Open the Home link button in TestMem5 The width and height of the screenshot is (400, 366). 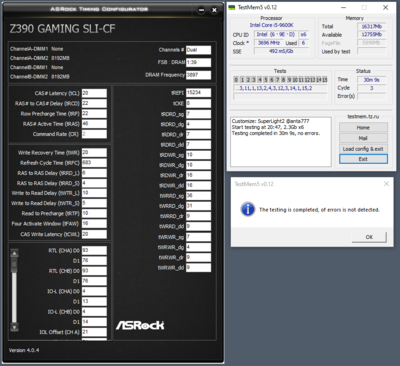[x=363, y=128]
